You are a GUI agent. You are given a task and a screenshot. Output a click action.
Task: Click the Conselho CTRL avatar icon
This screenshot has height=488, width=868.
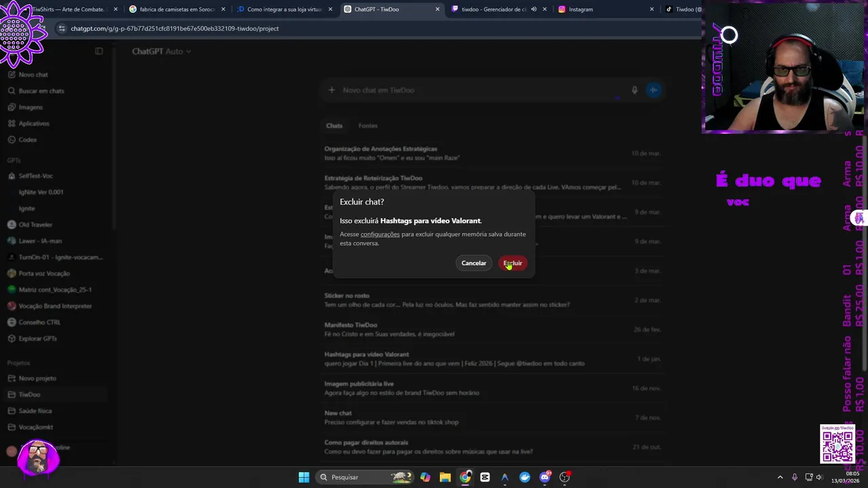click(12, 322)
